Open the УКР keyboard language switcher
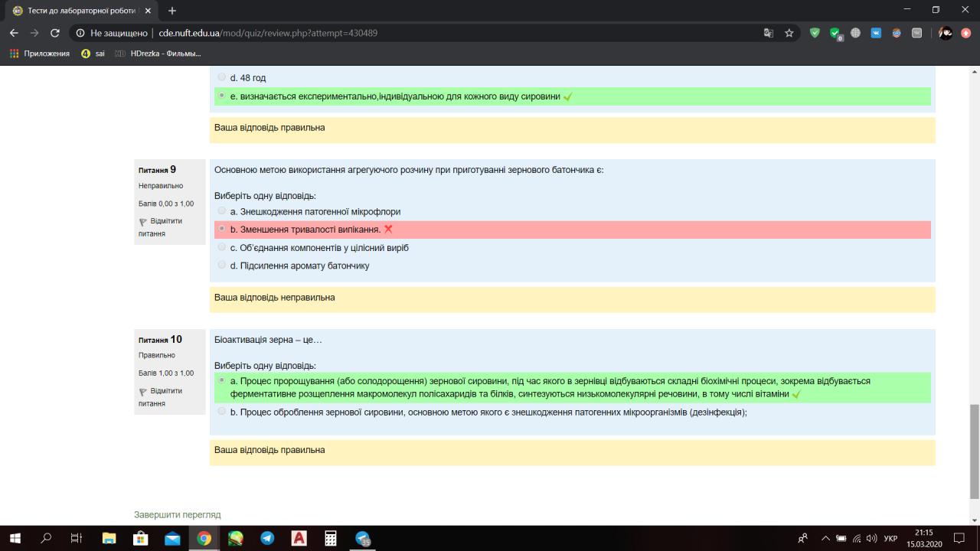980x551 pixels. pos(890,538)
